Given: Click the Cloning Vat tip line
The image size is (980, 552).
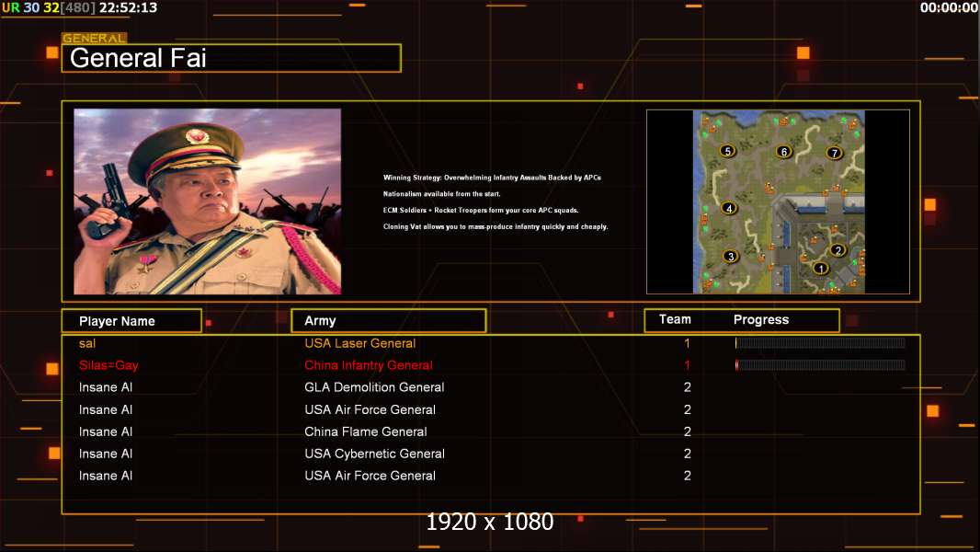Looking at the screenshot, I should click(496, 226).
